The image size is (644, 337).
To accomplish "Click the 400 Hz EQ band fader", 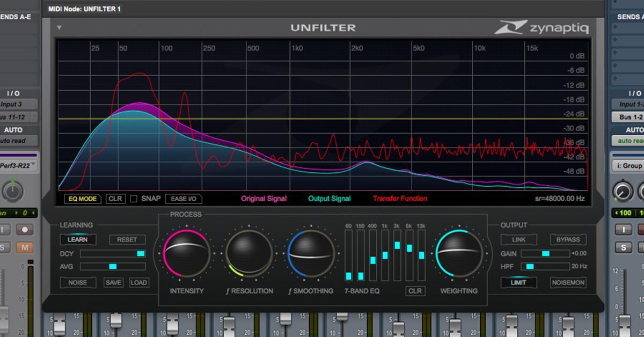I will 373,256.
